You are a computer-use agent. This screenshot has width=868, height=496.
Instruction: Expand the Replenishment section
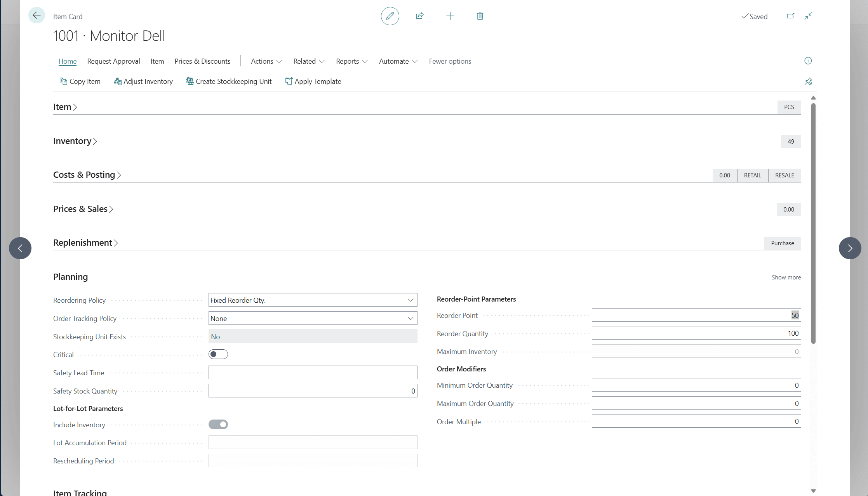tap(86, 243)
